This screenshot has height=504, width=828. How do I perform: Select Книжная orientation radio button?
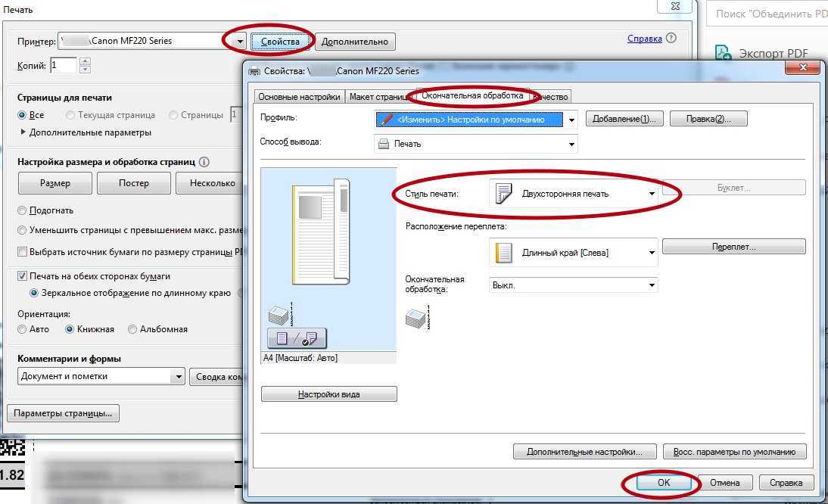click(69, 329)
